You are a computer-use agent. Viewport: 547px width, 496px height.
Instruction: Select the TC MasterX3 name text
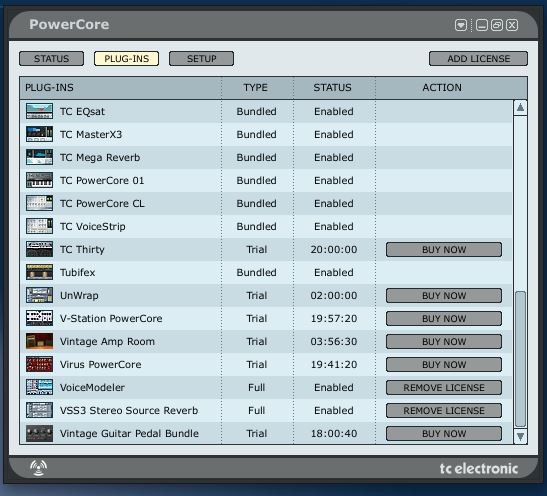(x=91, y=134)
